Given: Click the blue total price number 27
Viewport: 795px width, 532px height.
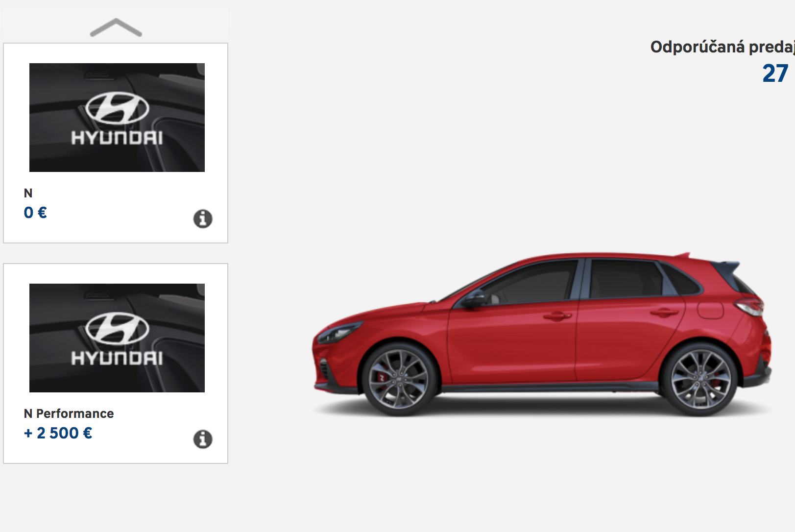Looking at the screenshot, I should (775, 73).
